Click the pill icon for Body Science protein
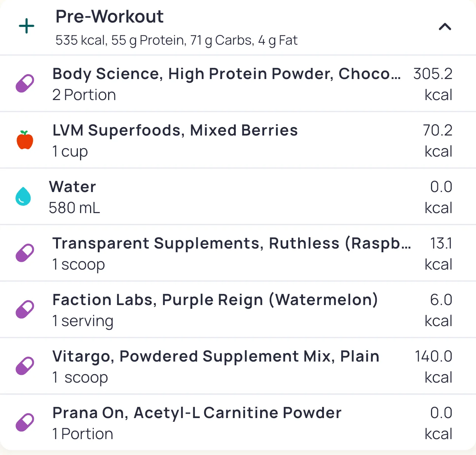Image resolution: width=476 pixels, height=455 pixels. coord(25,84)
